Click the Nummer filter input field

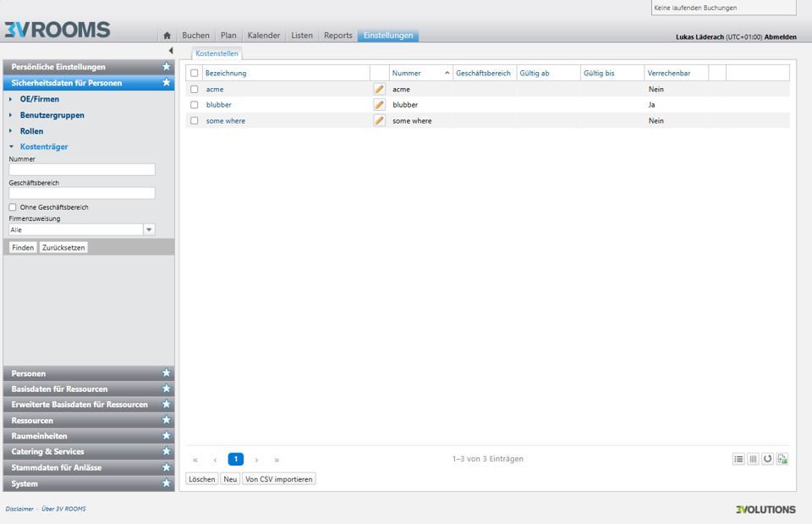[x=82, y=170]
